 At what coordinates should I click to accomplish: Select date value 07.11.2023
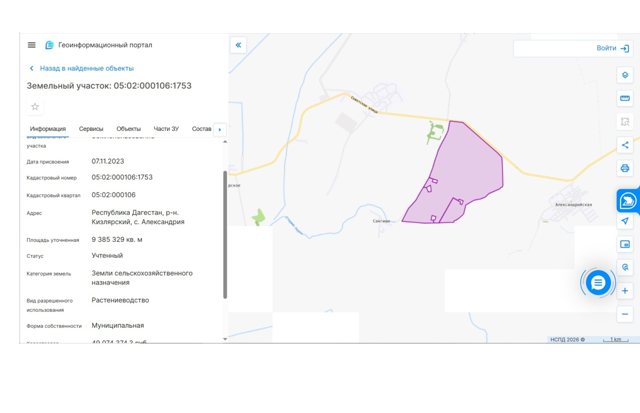click(x=108, y=161)
